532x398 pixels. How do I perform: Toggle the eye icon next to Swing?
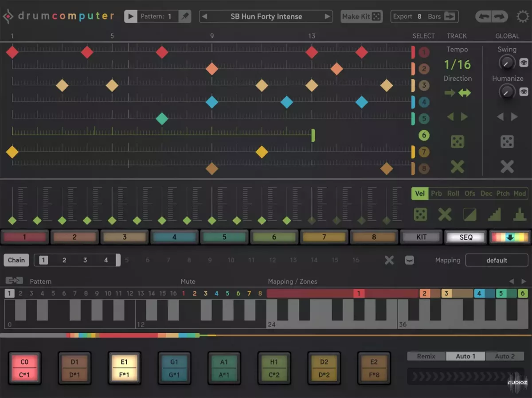[x=524, y=63]
